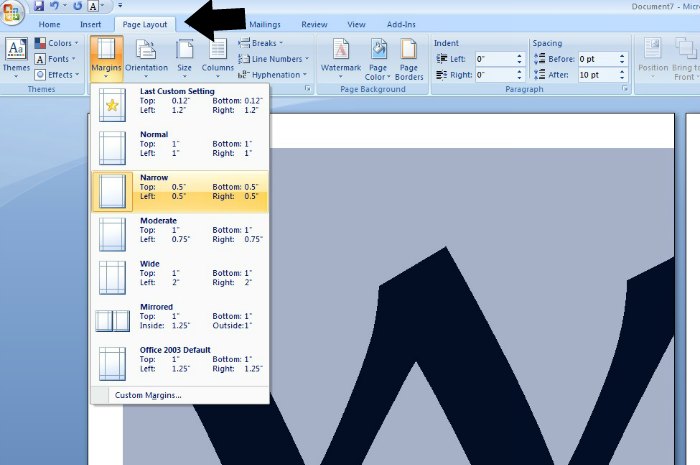
Task: Open the Watermark gallery
Action: [x=341, y=59]
